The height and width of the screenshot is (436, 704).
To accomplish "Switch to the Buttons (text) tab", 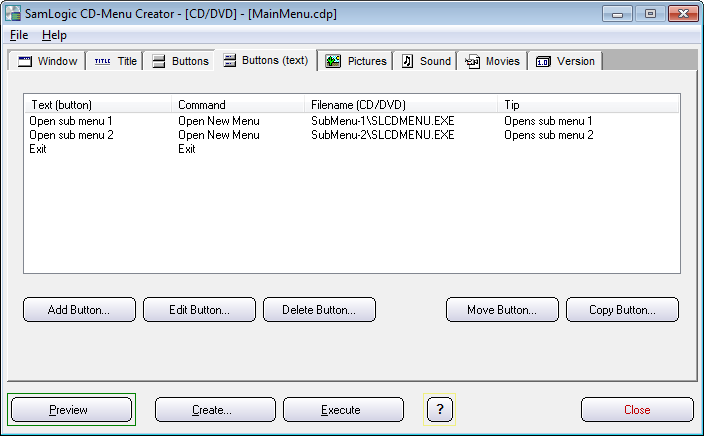I will coord(266,60).
